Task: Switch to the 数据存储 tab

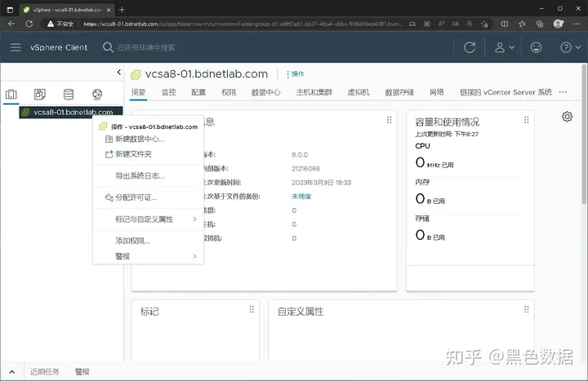Action: (x=399, y=92)
